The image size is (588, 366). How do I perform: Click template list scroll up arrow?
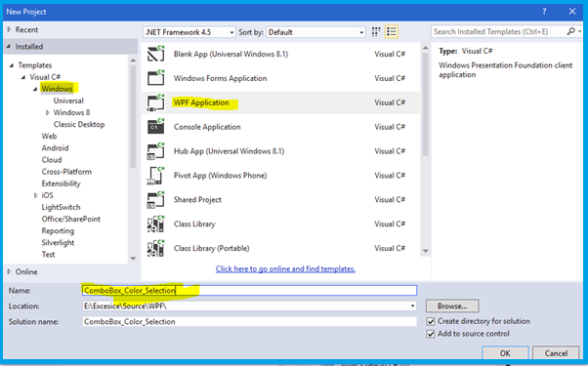click(x=425, y=48)
